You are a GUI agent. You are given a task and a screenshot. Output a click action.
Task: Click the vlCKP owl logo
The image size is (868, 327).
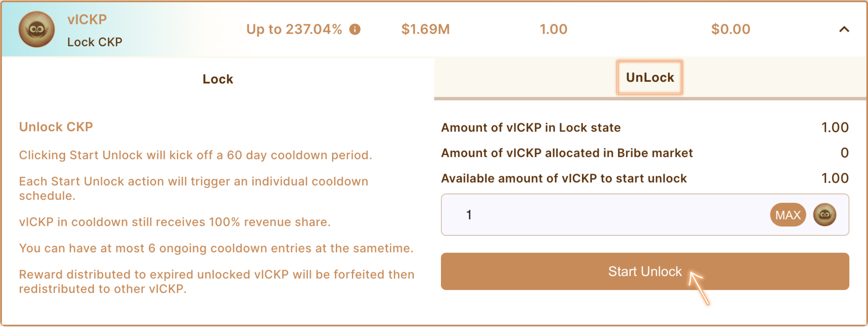point(36,30)
